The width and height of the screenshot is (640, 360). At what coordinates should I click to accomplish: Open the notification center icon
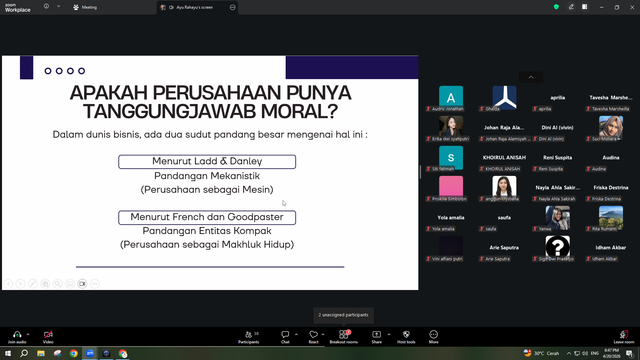[629, 353]
